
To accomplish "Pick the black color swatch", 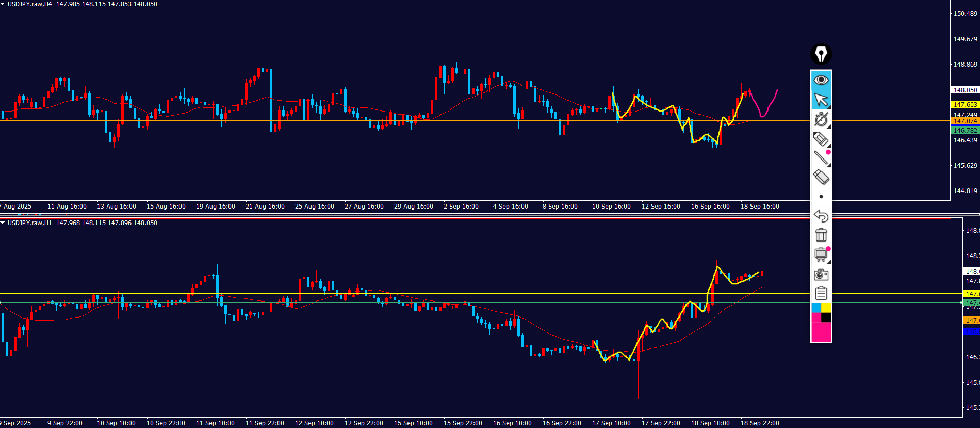I will click(826, 318).
